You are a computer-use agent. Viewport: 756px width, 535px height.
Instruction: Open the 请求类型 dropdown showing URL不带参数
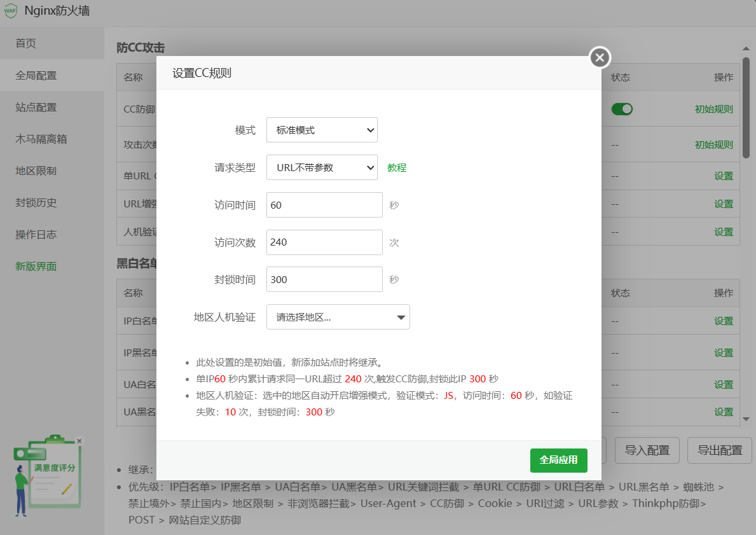322,167
